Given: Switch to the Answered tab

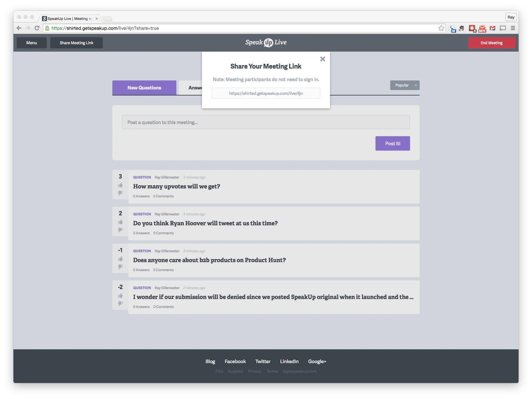Looking at the screenshot, I should click(x=191, y=88).
